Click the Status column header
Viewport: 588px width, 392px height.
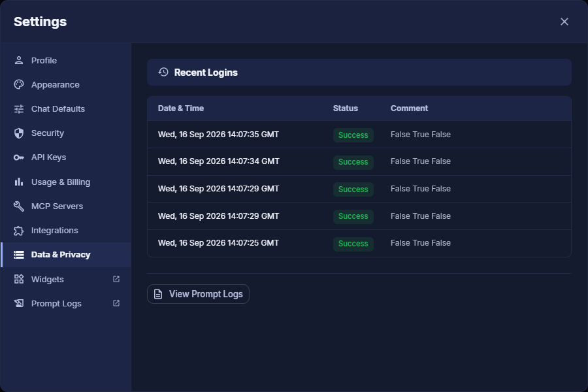(x=346, y=108)
